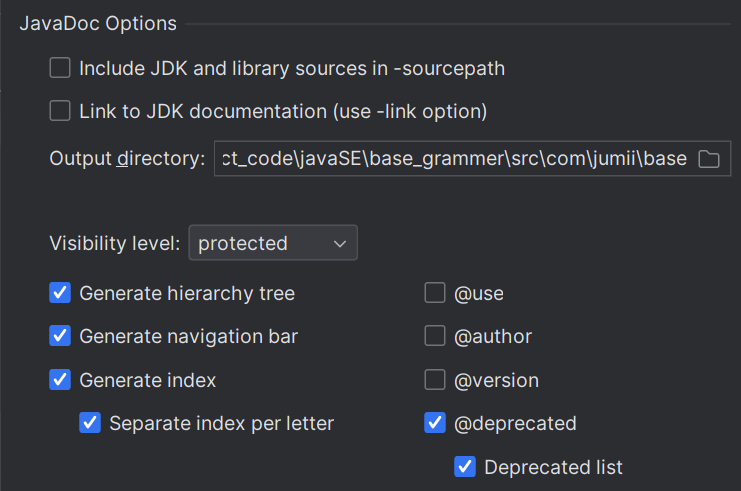
Task: Uncheck Generate hierarchy tree
Action: coord(61,293)
